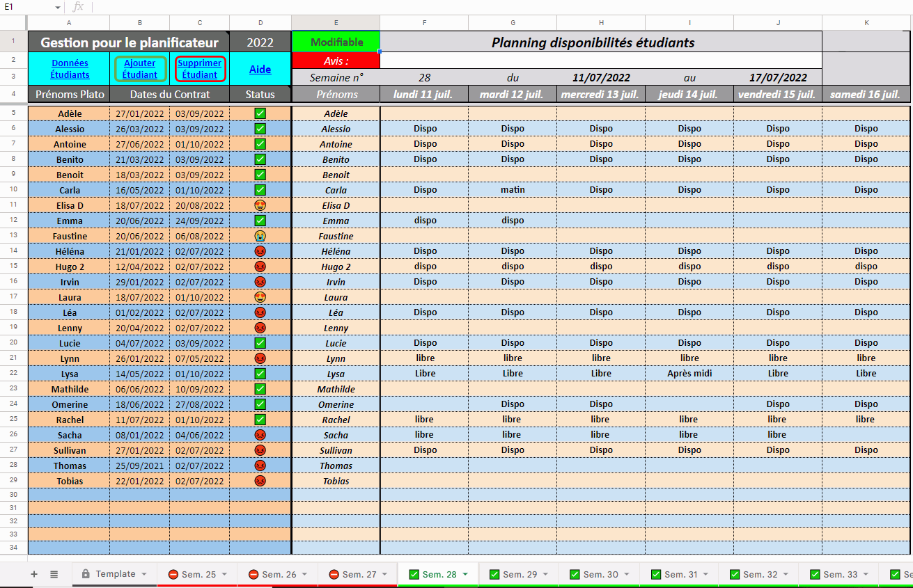Click Héléna's angry face status icon
Screen dimensions: 913x588
coord(260,251)
